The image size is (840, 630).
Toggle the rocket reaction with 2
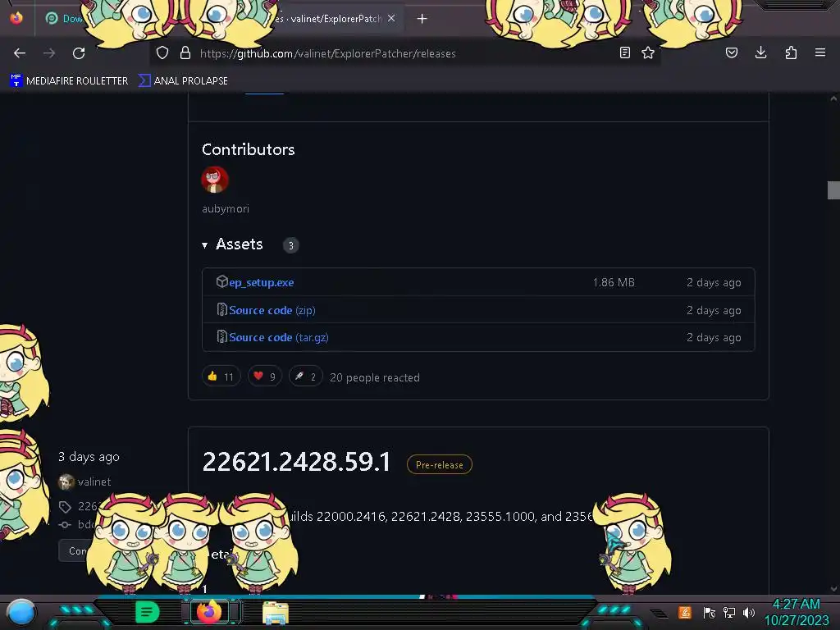pos(305,377)
